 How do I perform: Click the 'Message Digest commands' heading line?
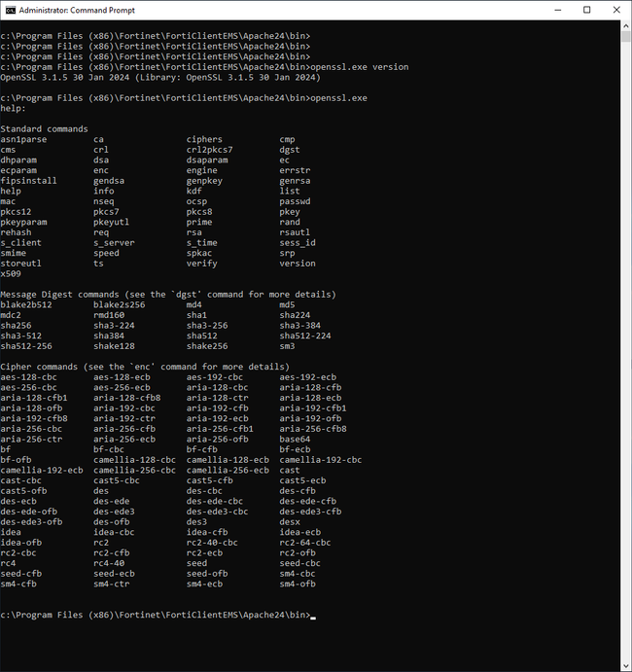point(168,295)
